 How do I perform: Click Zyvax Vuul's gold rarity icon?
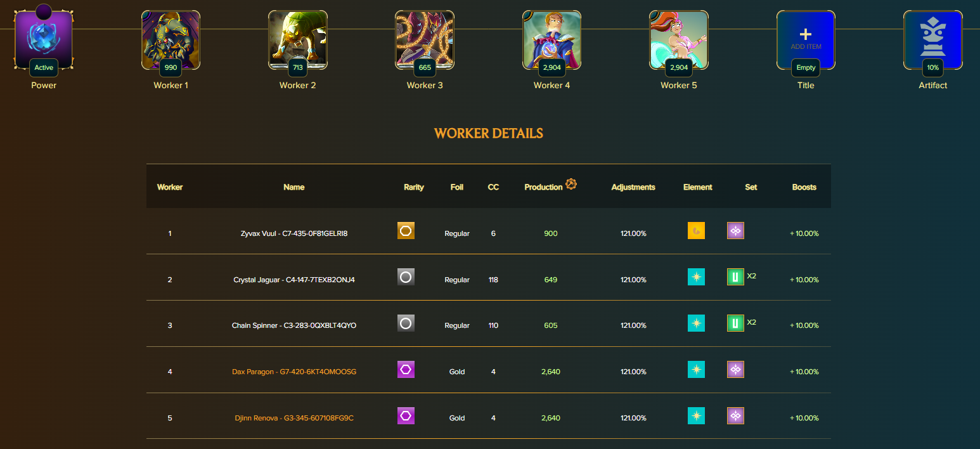click(406, 231)
